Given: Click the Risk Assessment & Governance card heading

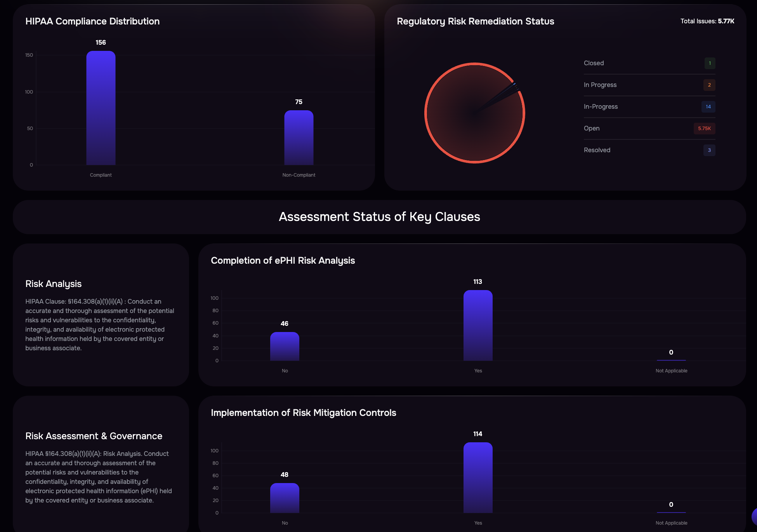Looking at the screenshot, I should 94,436.
